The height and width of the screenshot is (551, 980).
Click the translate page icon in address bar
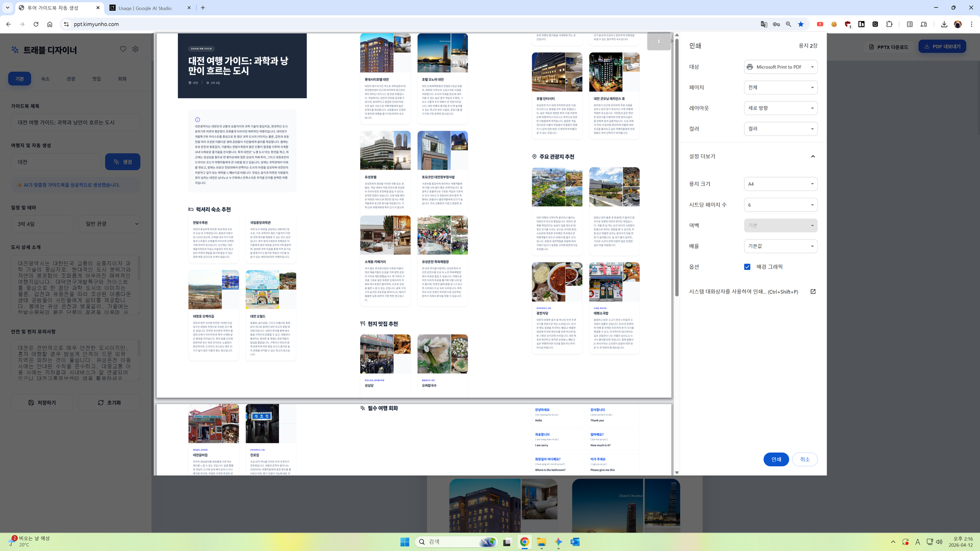click(x=764, y=24)
